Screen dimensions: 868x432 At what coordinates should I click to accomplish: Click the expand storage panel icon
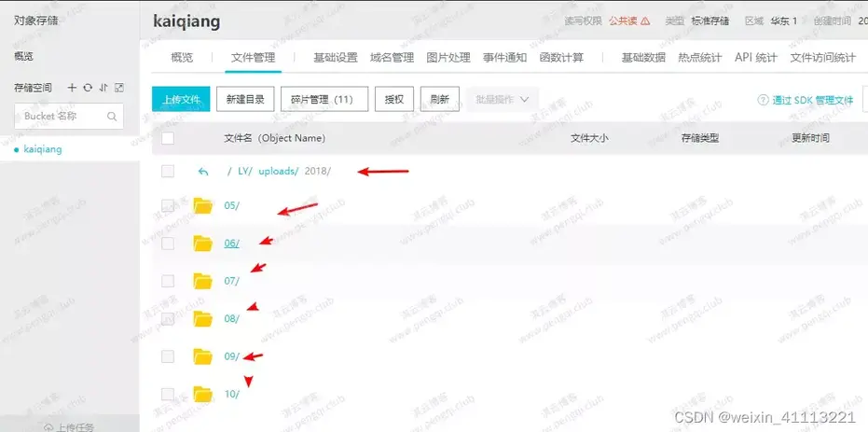[118, 88]
